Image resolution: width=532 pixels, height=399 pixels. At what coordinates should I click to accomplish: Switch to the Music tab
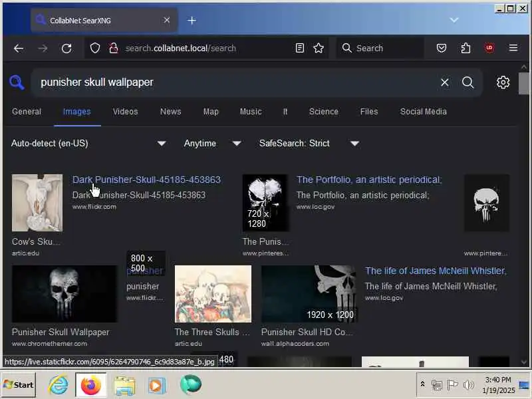coord(251,112)
